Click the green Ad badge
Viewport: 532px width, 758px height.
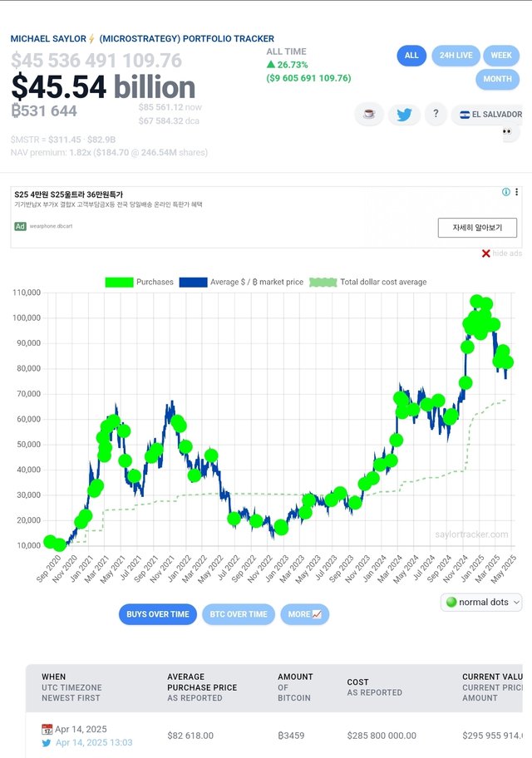tap(20, 226)
